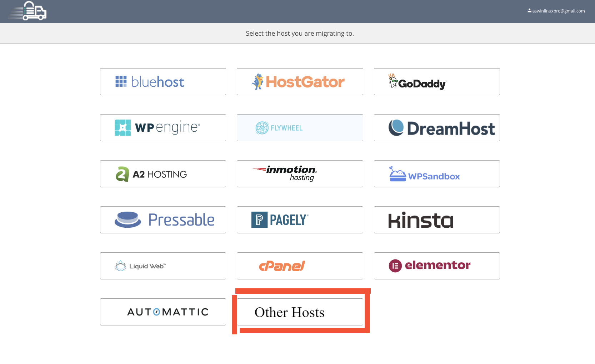
Task: Choose InMotion Hosting as destination
Action: [x=300, y=174]
